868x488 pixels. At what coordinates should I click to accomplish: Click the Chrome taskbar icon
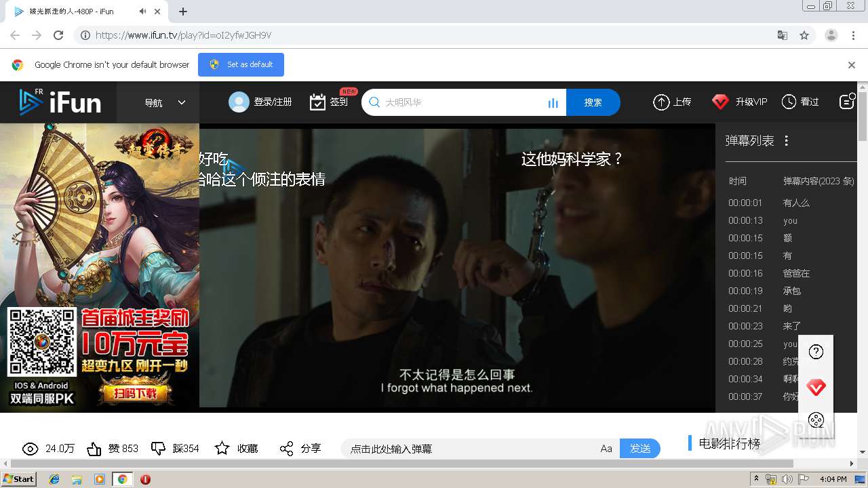(x=122, y=479)
